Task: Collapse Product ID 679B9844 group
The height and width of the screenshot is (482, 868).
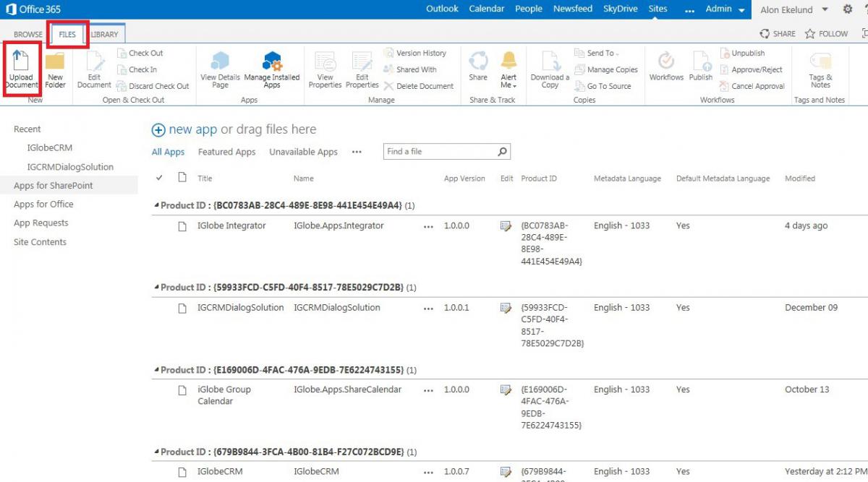Action: 157,452
